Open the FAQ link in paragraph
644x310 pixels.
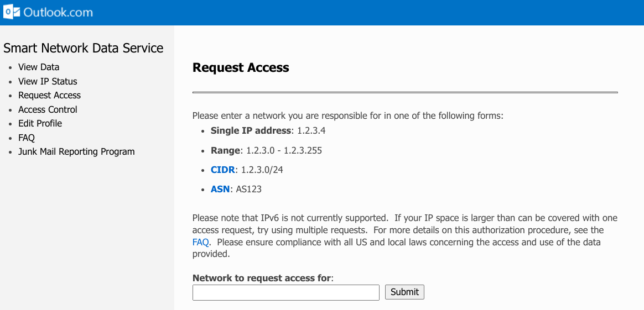(x=201, y=242)
